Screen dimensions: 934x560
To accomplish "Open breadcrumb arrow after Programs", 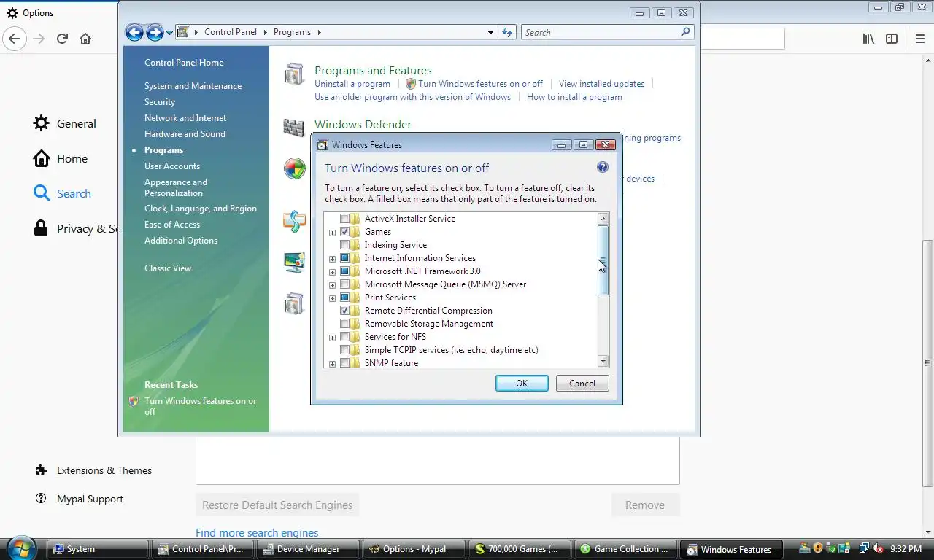I will point(319,32).
